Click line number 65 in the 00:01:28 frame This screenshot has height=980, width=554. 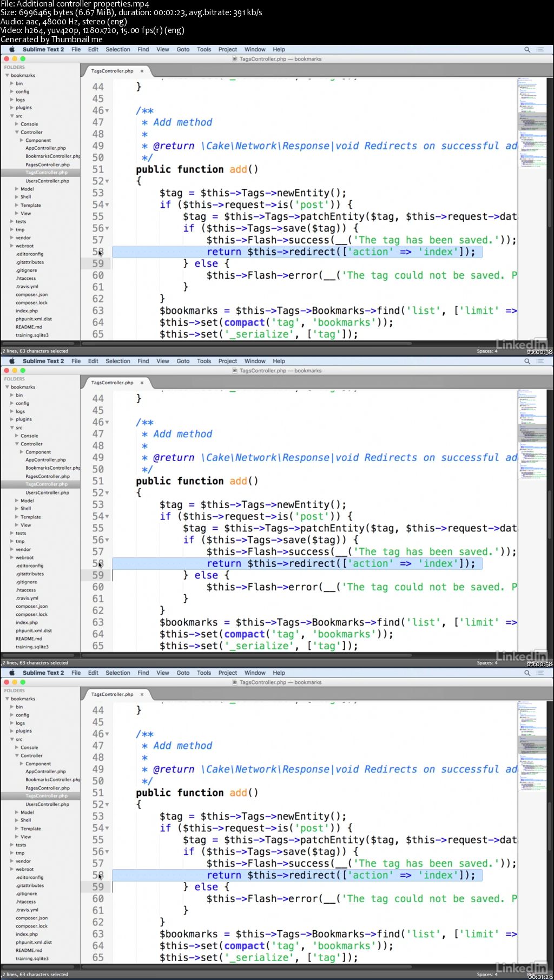(x=98, y=958)
